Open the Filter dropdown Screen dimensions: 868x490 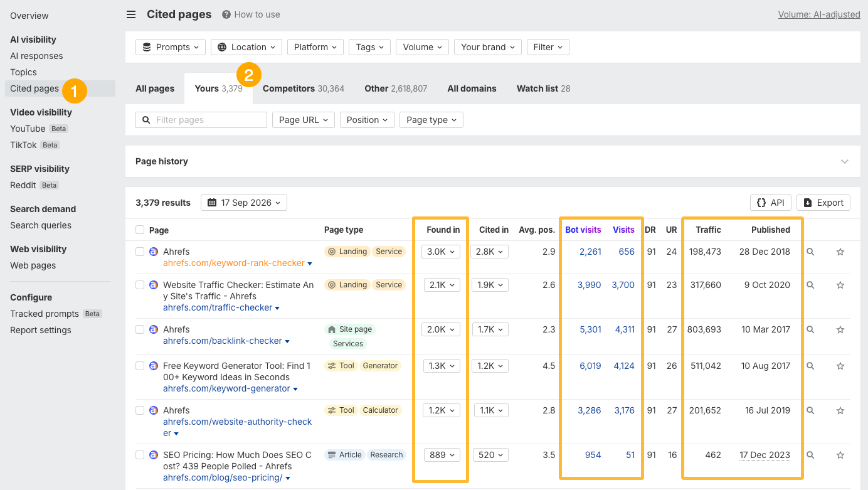click(548, 47)
